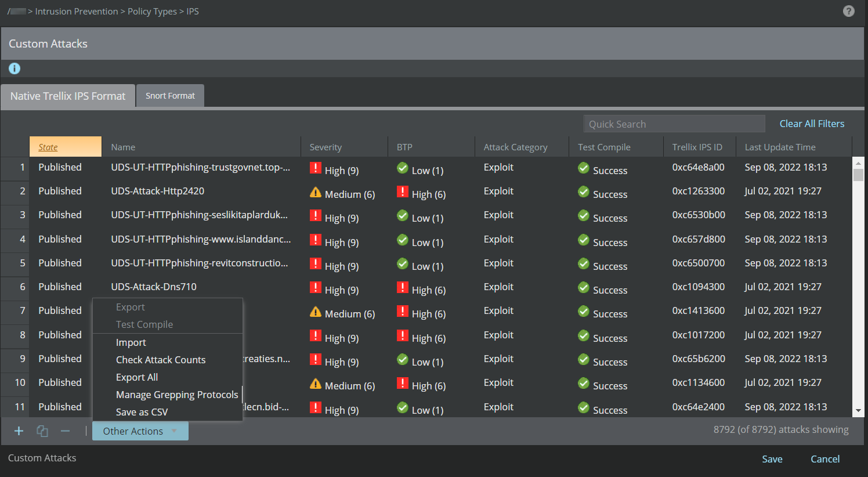Click the red High severity icon for UDS-UT-HTTPphishing-trustgovnet
The width and height of the screenshot is (868, 477).
tap(316, 168)
